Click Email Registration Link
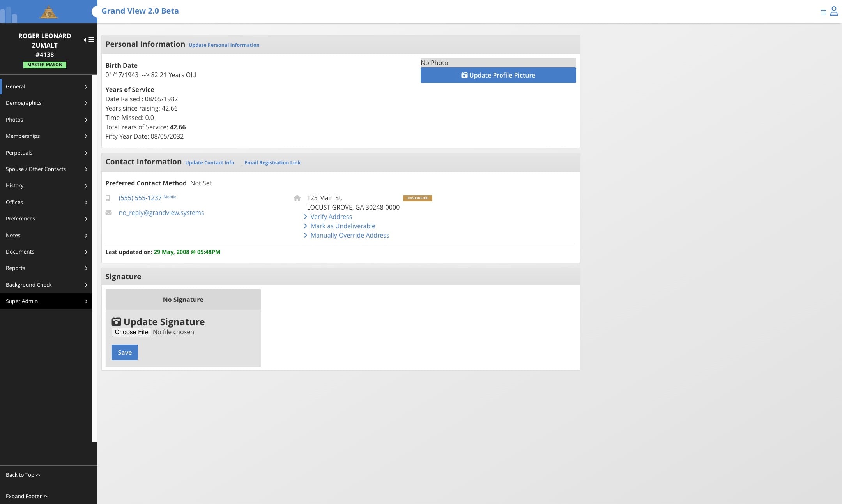Screen dimensions: 842x504 [x=272, y=163]
